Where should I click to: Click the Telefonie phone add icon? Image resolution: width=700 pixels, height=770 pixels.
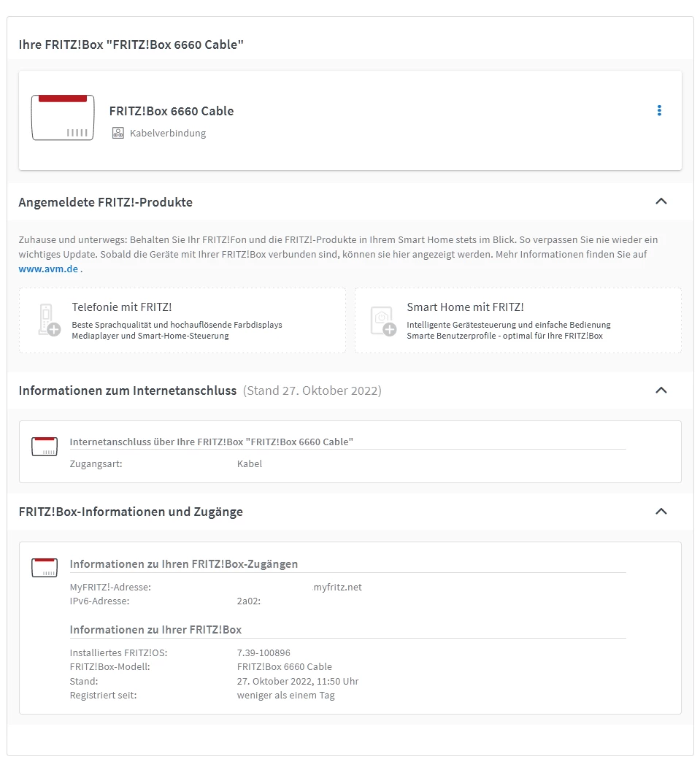point(48,320)
